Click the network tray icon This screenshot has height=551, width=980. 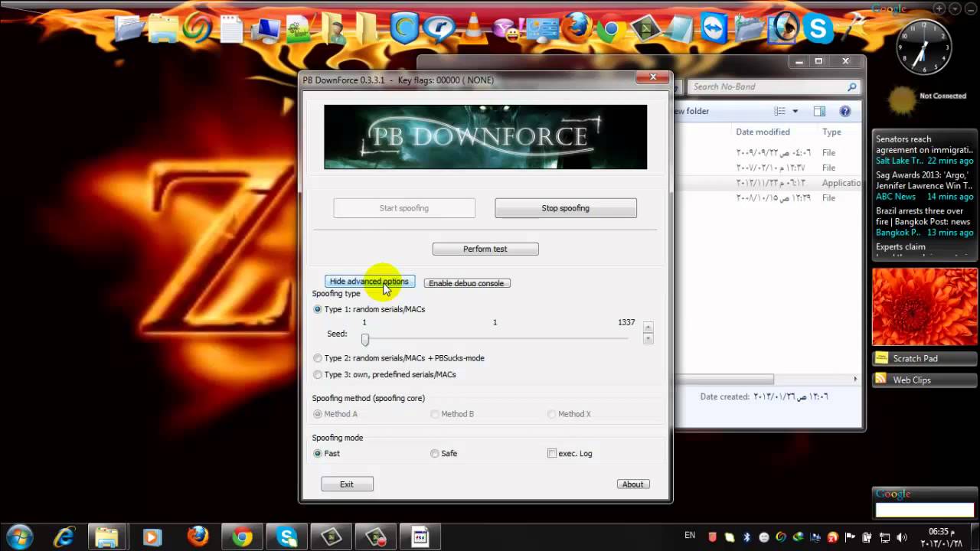click(x=885, y=537)
